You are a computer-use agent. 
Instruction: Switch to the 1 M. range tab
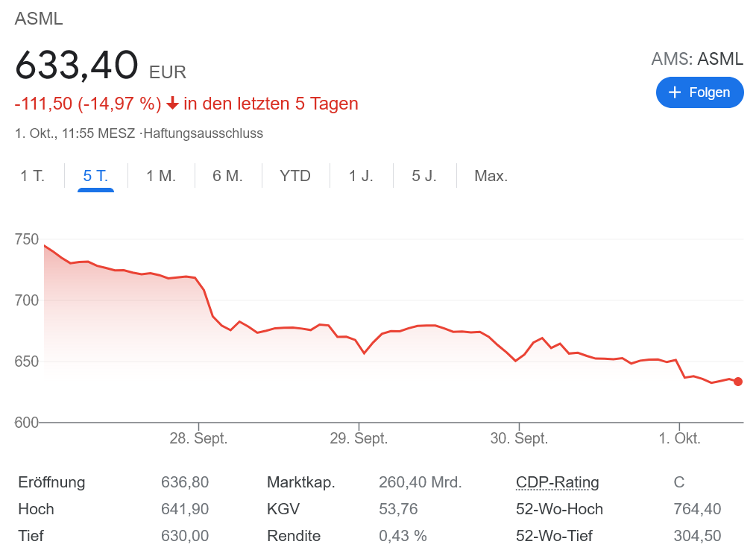coord(160,177)
